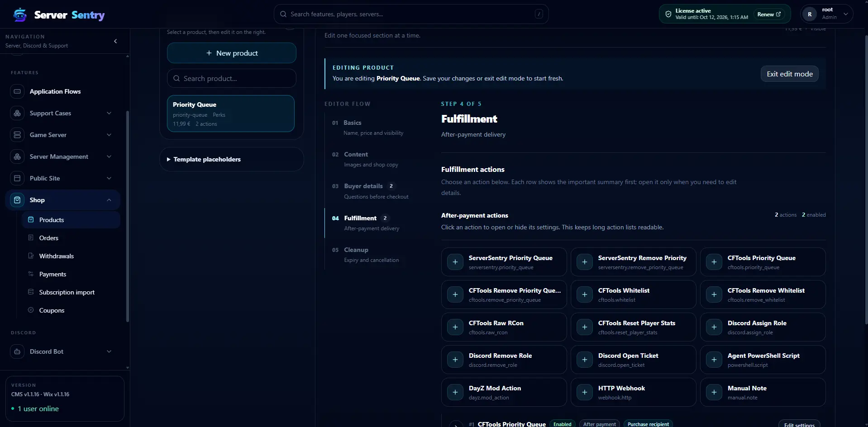Click the root user avatar

pyautogui.click(x=810, y=14)
